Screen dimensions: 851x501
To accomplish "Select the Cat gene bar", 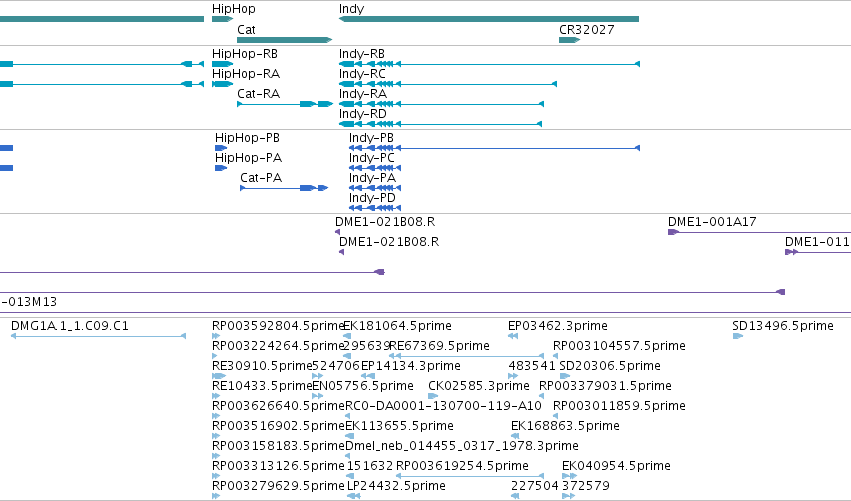I will (x=284, y=40).
